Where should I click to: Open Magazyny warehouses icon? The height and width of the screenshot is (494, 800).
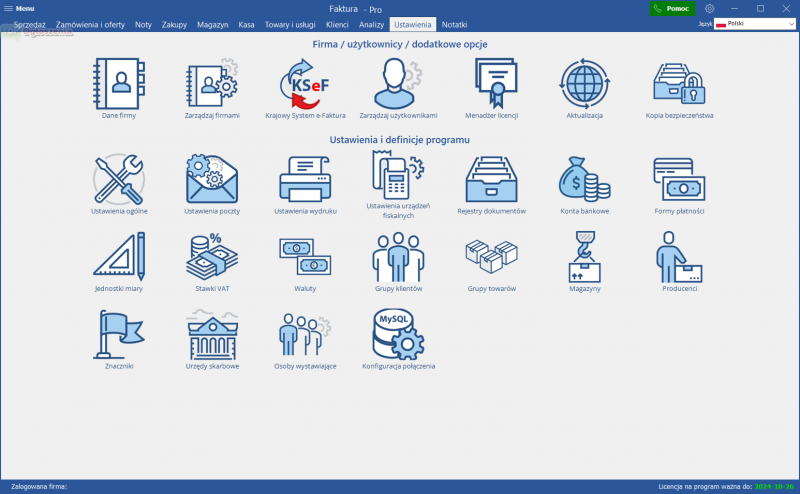[585, 257]
